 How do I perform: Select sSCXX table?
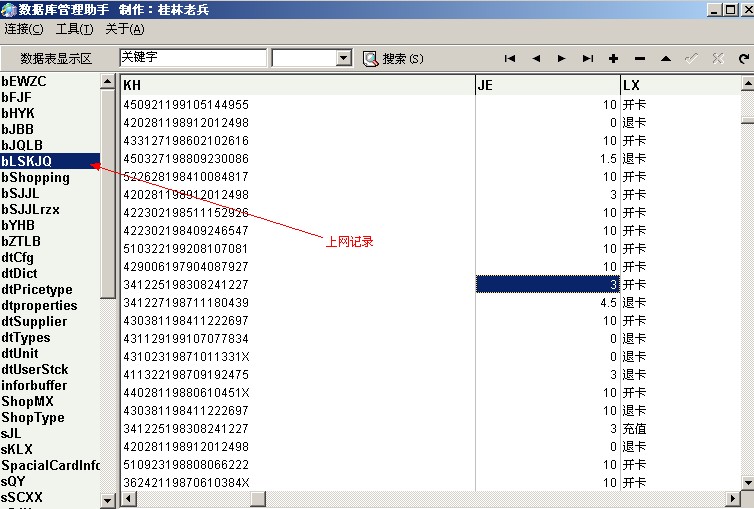(22, 497)
